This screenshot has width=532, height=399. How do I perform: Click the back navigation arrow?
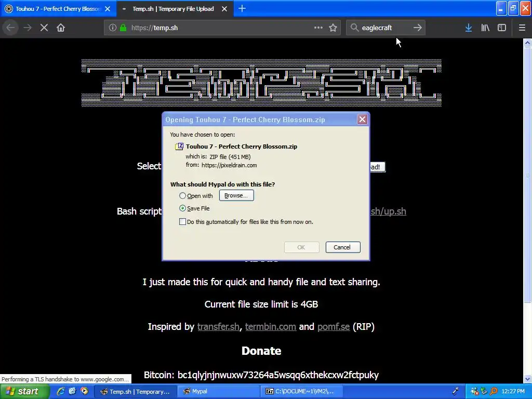tap(10, 28)
